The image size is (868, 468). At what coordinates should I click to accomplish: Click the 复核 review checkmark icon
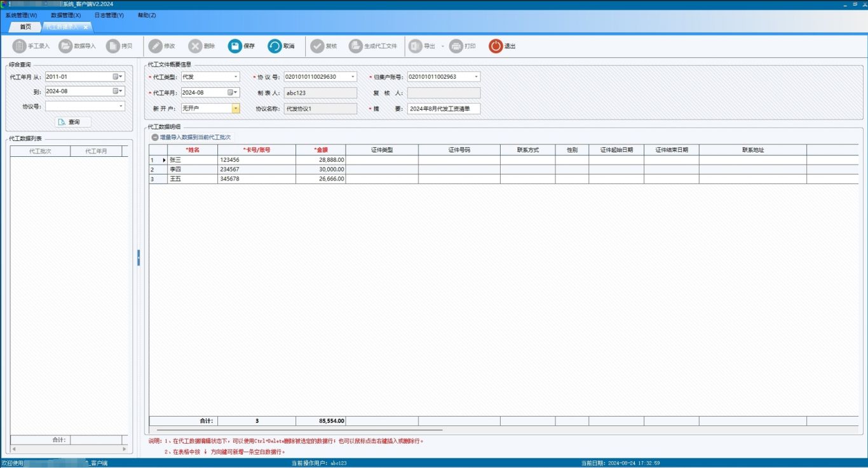[317, 46]
